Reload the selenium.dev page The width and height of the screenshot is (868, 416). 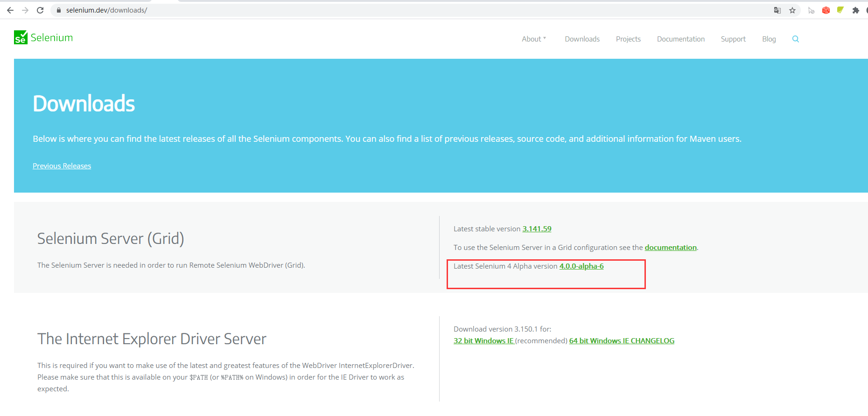[40, 10]
